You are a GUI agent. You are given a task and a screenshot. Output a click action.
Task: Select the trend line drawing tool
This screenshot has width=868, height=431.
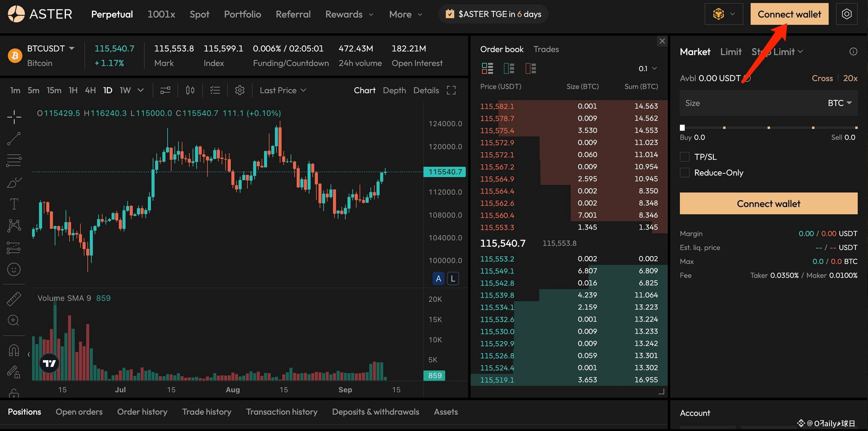14,139
